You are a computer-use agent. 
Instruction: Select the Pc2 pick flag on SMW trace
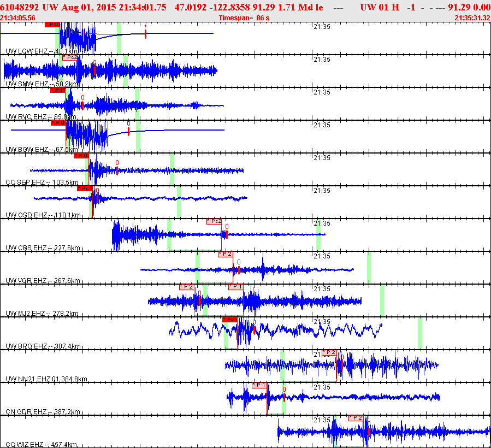[70, 57]
